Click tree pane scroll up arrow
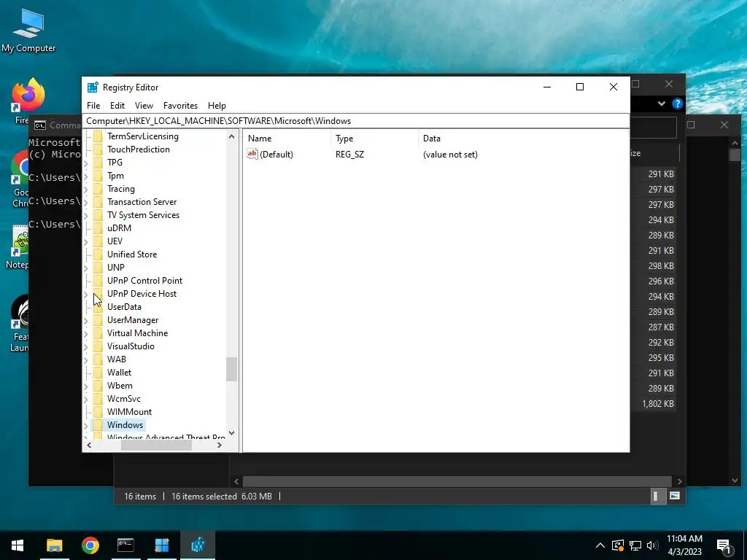Image resolution: width=747 pixels, height=560 pixels. (x=231, y=136)
